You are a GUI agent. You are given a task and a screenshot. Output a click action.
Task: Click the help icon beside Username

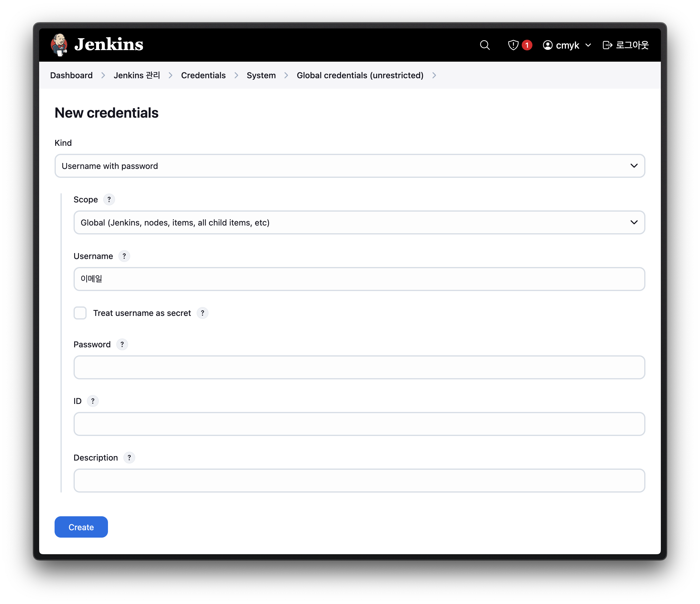point(124,256)
